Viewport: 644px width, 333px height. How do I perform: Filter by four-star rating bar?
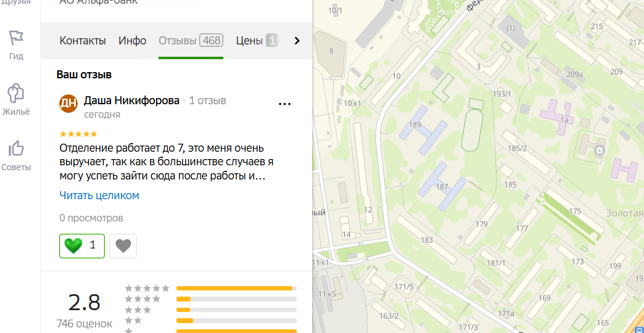click(x=236, y=299)
